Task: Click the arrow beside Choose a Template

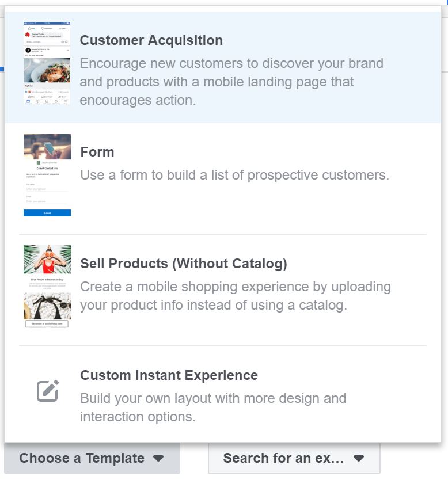Action: [159, 459]
